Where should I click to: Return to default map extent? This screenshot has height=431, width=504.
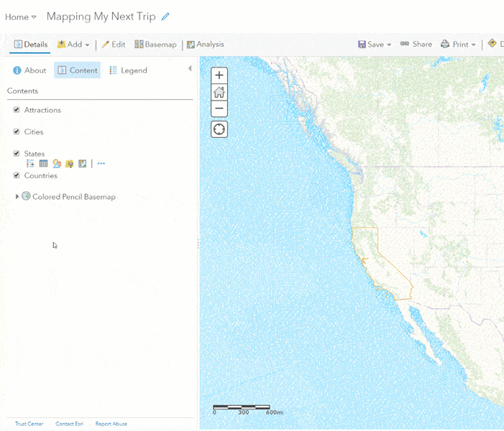[x=219, y=92]
